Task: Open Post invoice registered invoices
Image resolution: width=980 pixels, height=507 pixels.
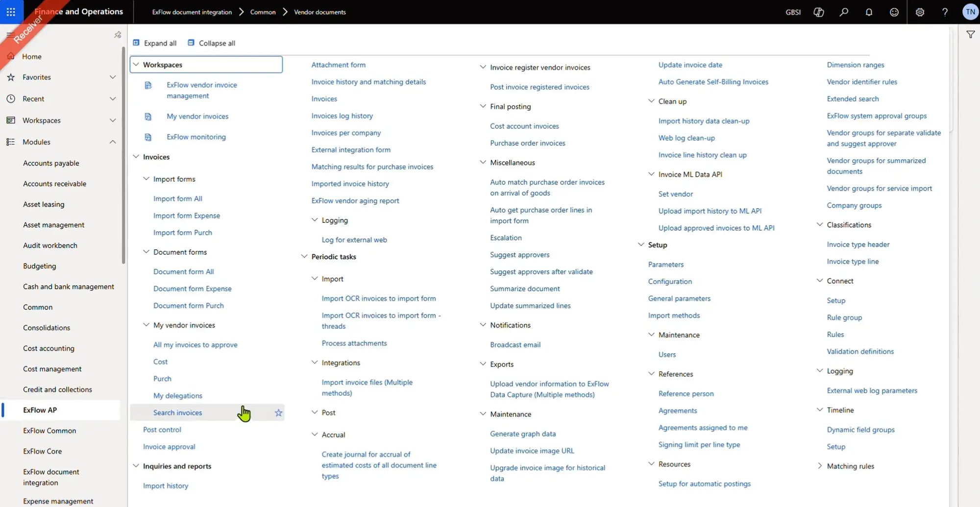Action: click(x=539, y=87)
